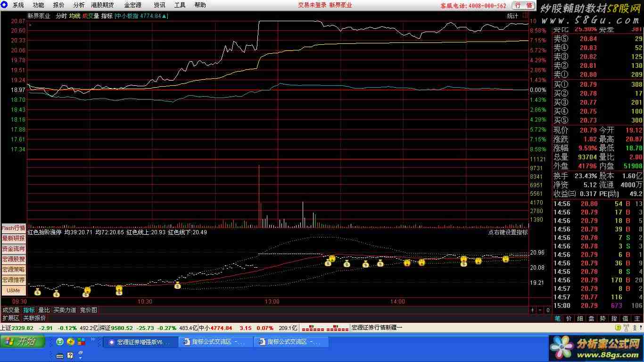Click the red blocks indicator in status bar
The image size is (644, 362).
click(325, 328)
